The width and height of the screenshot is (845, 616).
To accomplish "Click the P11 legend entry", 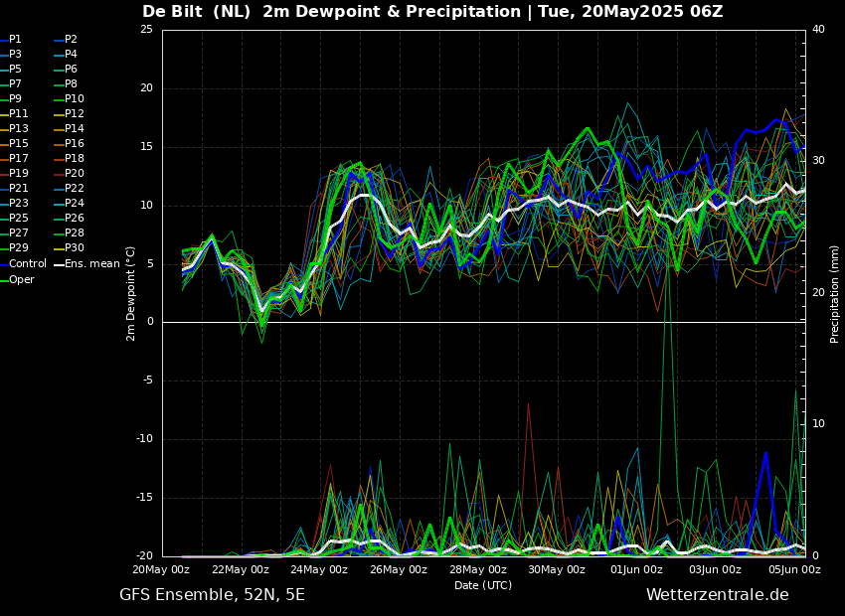I will coord(14,113).
